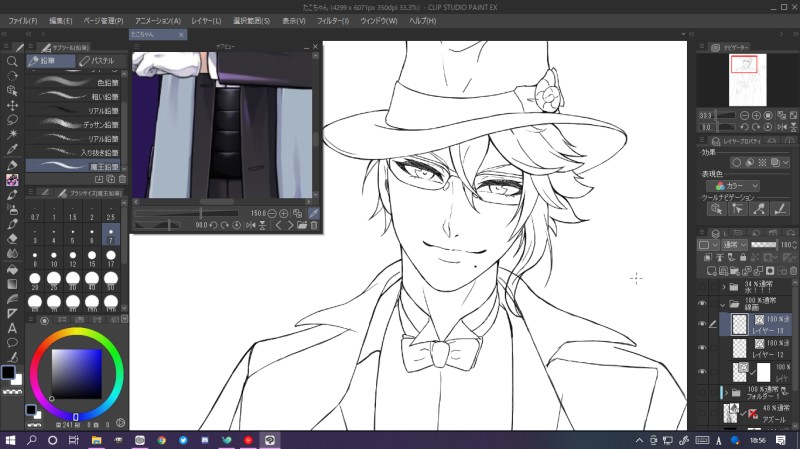The width and height of the screenshot is (800, 449).
Task: Toggle eyedropper in Sub View panel
Action: click(x=314, y=213)
